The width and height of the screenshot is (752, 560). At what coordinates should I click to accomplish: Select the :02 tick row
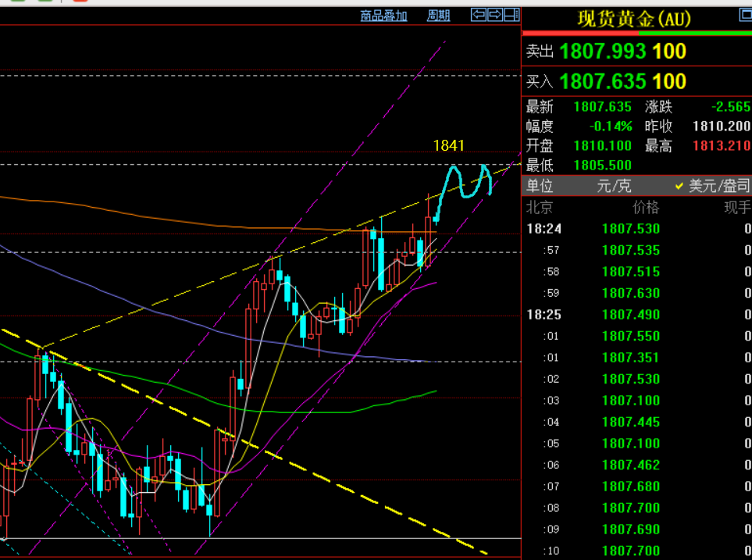coord(637,379)
